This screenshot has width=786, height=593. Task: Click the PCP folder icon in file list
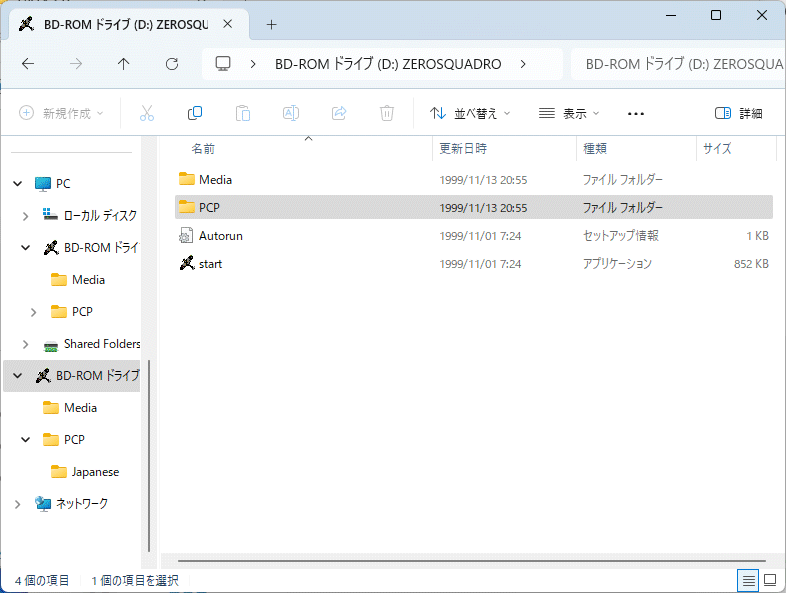point(186,207)
